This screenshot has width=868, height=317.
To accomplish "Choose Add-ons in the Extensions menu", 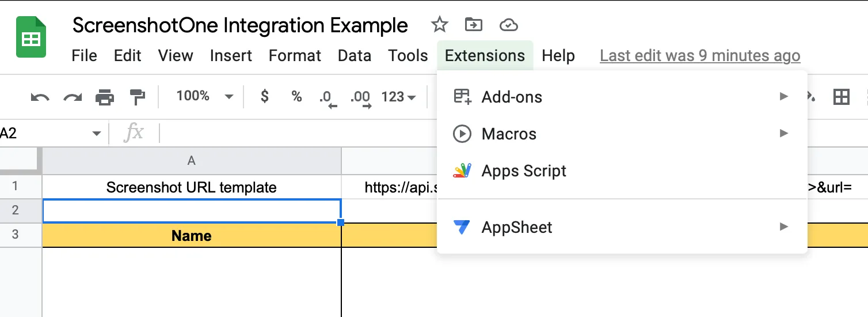I will pos(622,97).
